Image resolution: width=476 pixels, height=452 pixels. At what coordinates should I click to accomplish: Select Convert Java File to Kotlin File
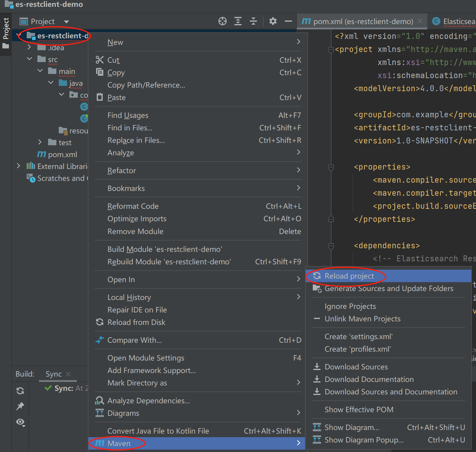[x=198, y=431]
